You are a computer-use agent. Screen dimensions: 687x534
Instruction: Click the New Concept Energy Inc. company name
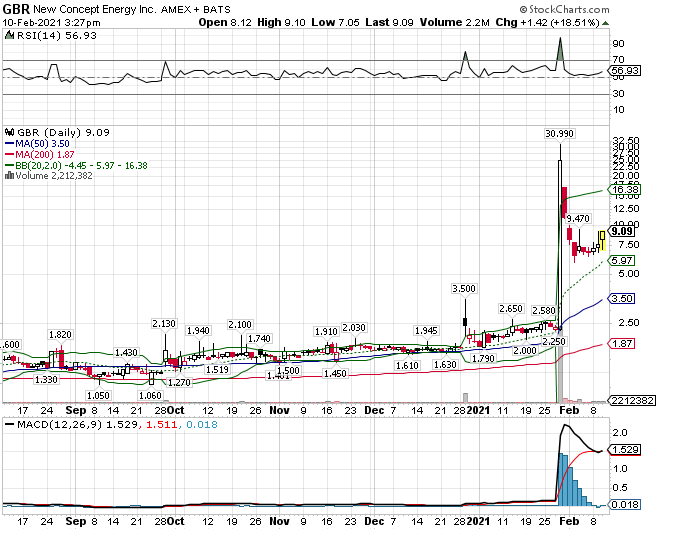95,9
